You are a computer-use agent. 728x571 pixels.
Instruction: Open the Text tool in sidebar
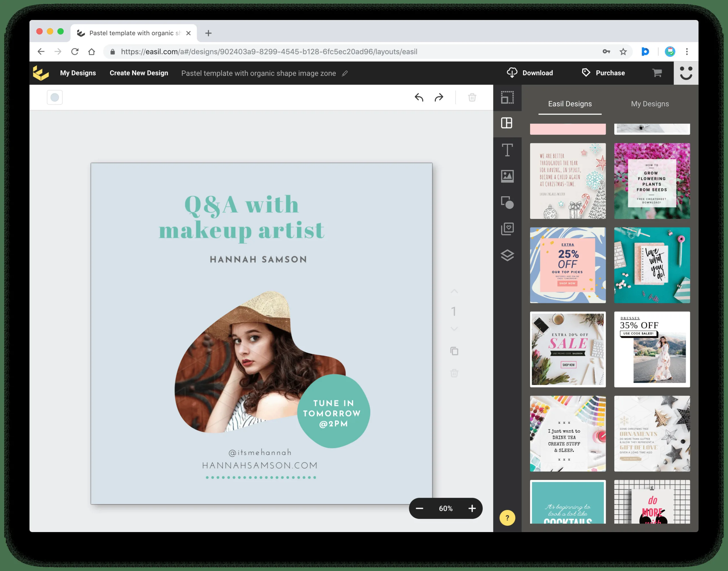click(507, 150)
